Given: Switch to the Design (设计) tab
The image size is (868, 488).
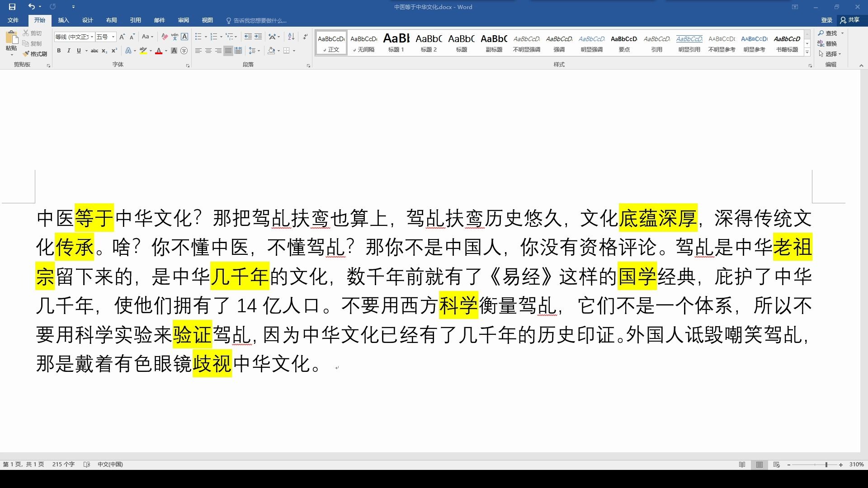Looking at the screenshot, I should 87,20.
